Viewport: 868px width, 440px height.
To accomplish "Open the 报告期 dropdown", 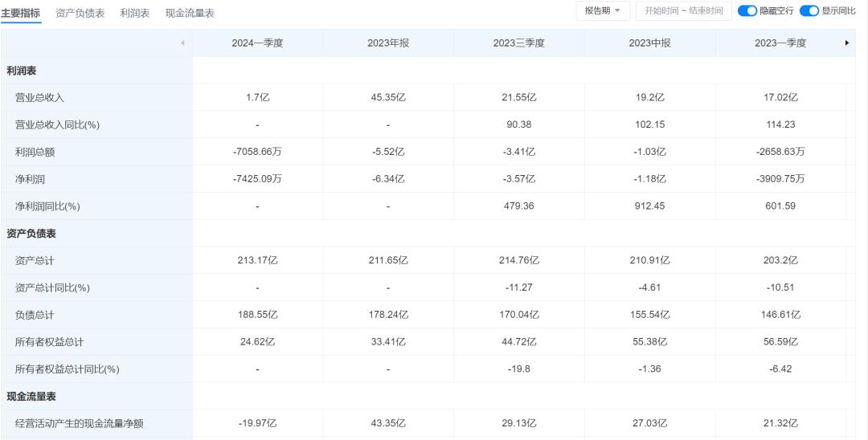I will point(603,11).
